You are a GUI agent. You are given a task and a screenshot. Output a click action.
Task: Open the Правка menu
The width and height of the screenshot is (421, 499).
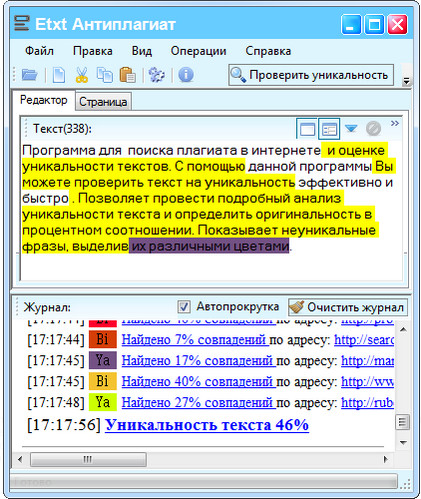93,51
